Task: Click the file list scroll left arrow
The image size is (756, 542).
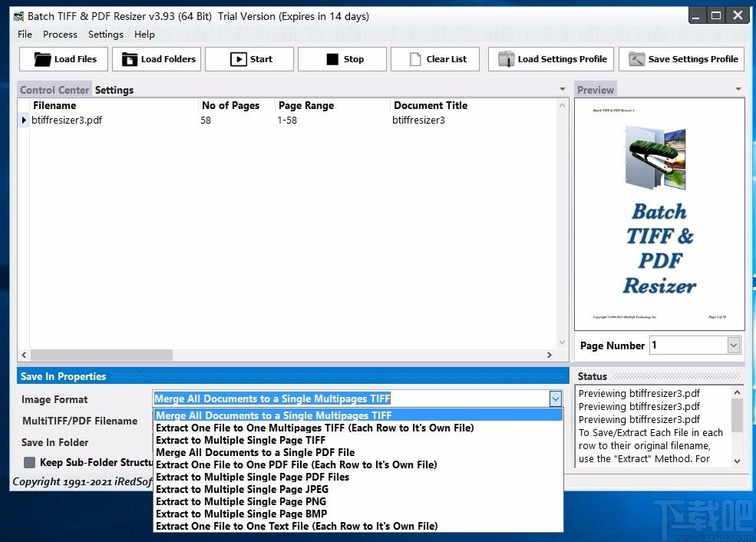Action: click(x=24, y=355)
